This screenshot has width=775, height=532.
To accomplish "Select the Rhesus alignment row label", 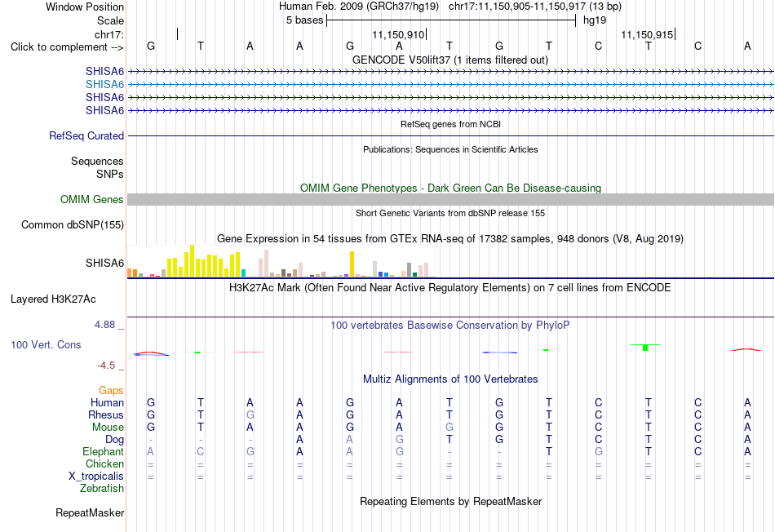I will coord(106,415).
